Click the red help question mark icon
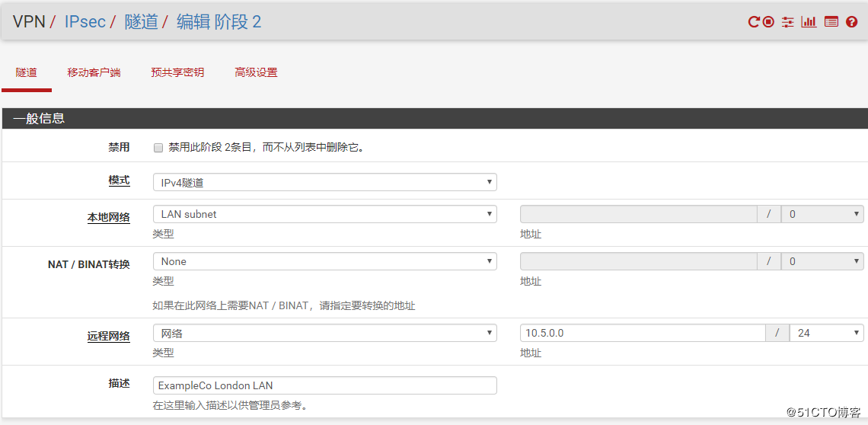Viewport: 868px width, 425px height. [851, 22]
